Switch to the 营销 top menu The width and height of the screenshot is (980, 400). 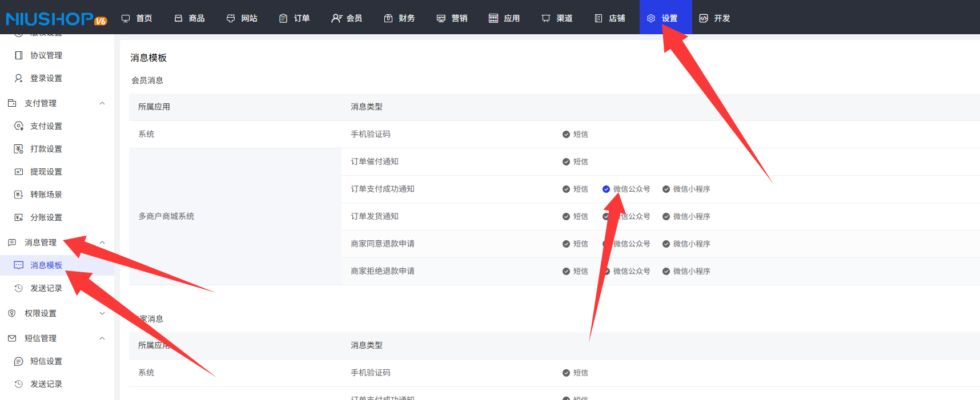pyautogui.click(x=452, y=18)
